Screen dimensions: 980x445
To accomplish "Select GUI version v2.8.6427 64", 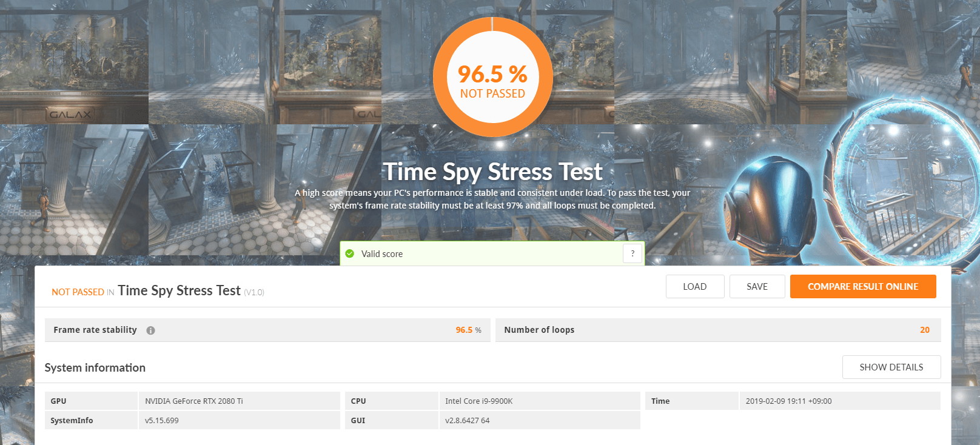I will [468, 420].
